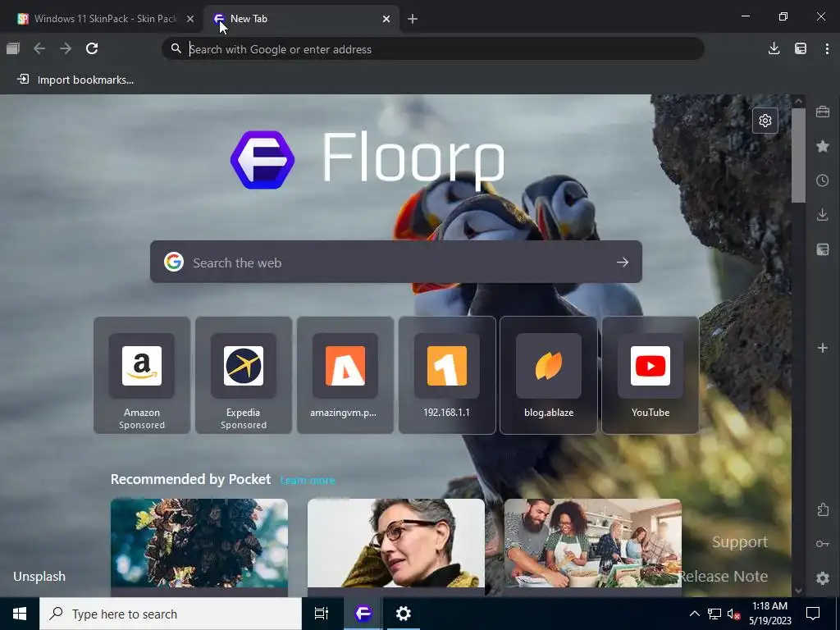Image resolution: width=840 pixels, height=630 pixels.
Task: Open History clock in the sidebar
Action: pyautogui.click(x=823, y=180)
